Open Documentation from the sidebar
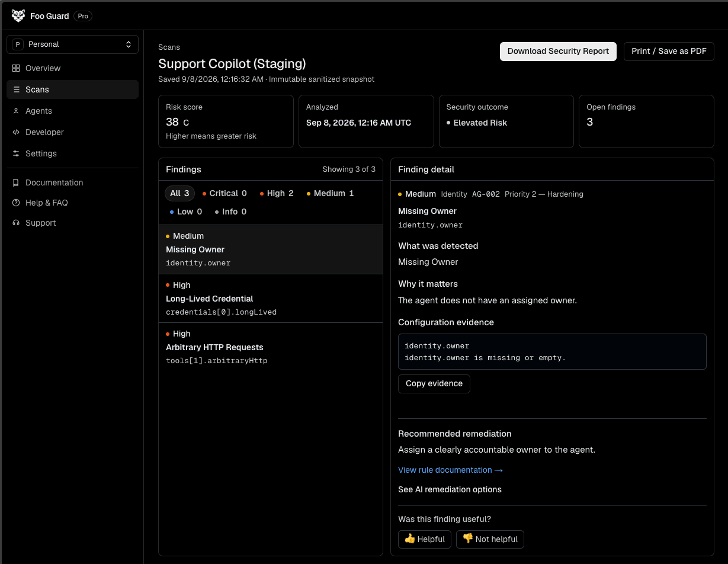728x564 pixels. point(72,182)
